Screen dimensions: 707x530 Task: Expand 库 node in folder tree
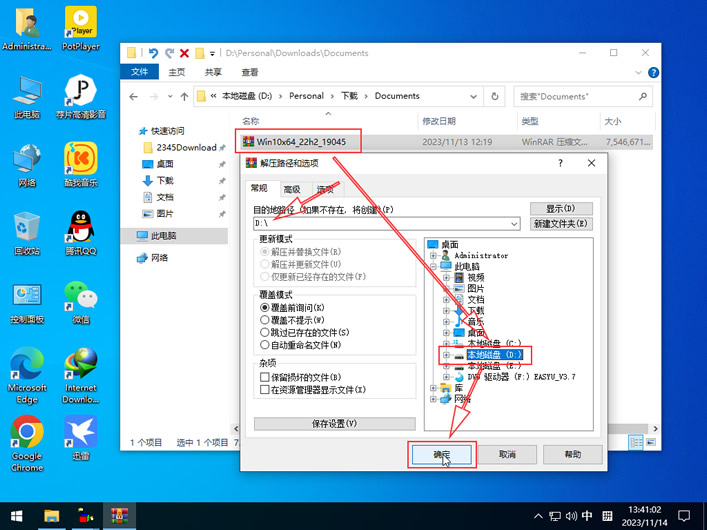coord(433,388)
